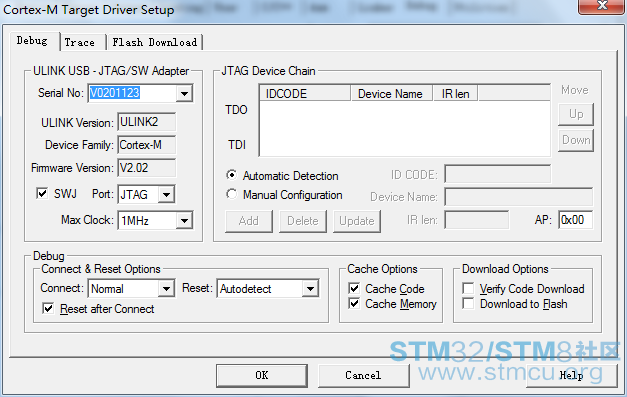Select Automatic Detection radio button

231,175
